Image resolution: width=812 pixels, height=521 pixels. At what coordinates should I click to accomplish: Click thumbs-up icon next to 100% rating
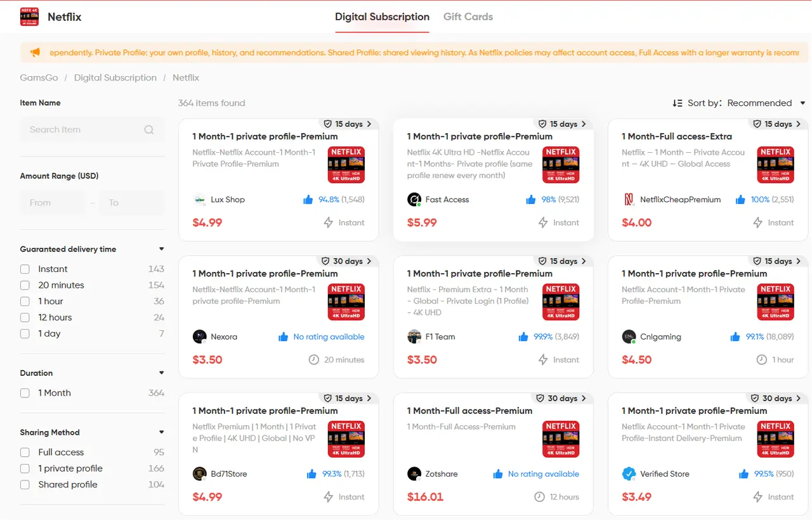click(x=740, y=200)
